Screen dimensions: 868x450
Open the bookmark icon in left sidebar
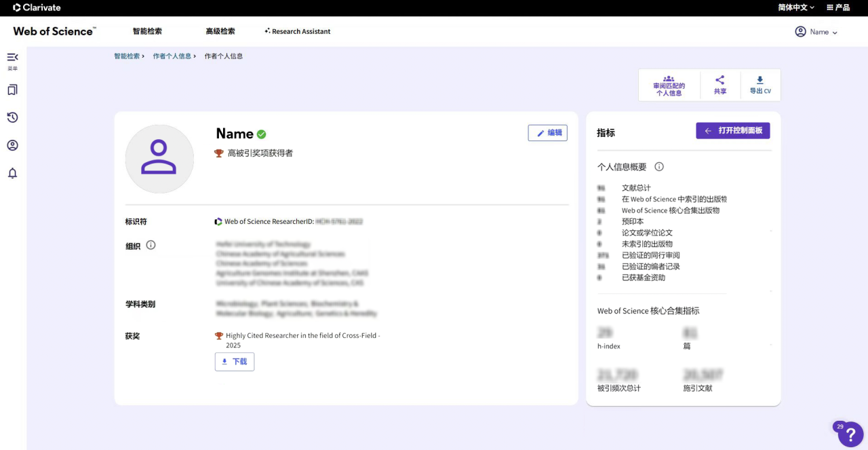pos(12,89)
